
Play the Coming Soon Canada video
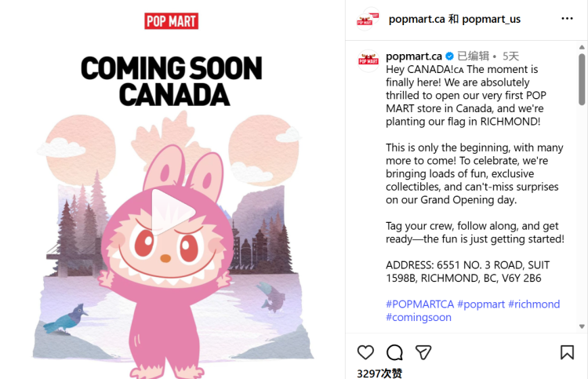[x=173, y=213]
